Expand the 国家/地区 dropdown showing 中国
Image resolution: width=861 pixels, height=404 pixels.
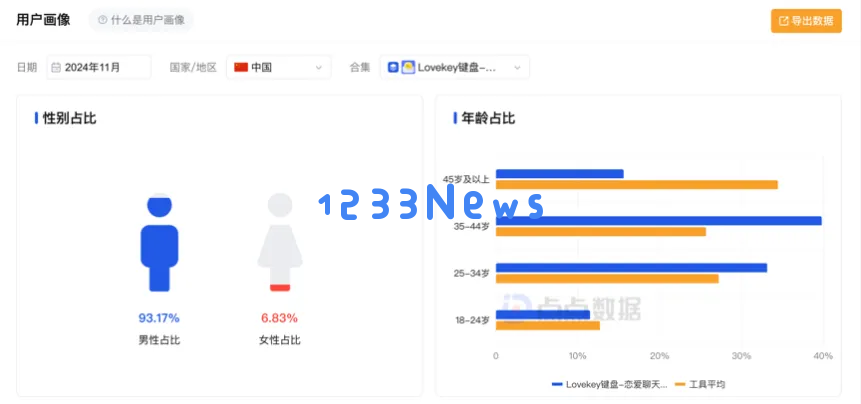coord(279,67)
